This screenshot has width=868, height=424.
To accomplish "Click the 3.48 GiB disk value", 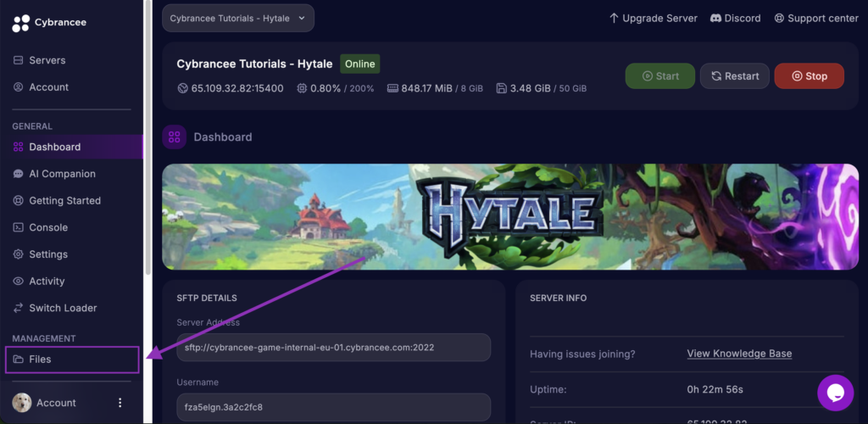I will click(x=531, y=88).
